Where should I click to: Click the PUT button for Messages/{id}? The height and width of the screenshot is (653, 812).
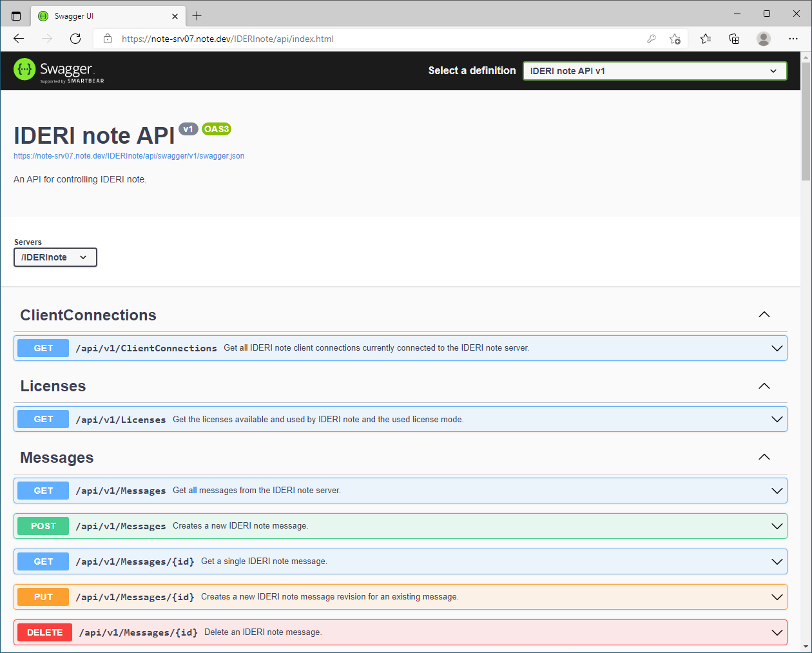43,597
